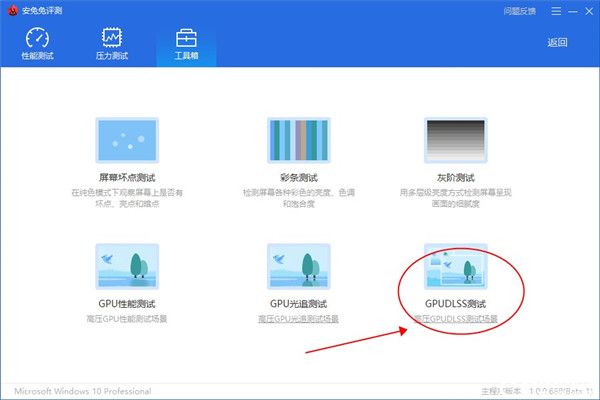Click the 返回 back button
This screenshot has width=600, height=400.
[x=557, y=42]
